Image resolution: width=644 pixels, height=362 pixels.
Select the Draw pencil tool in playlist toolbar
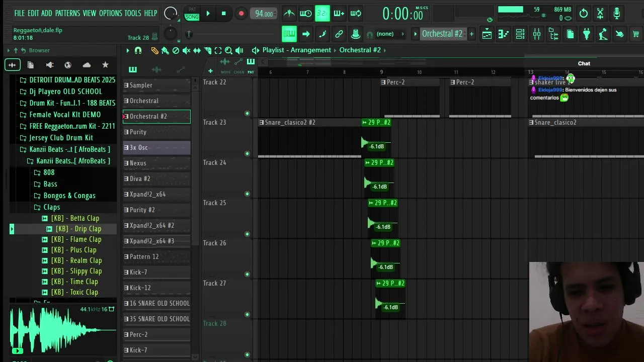pos(154,50)
